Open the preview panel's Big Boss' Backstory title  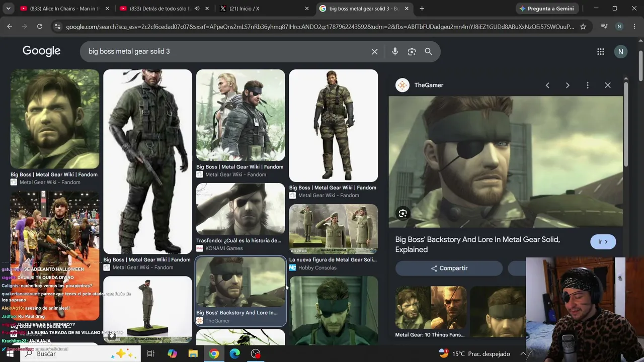(x=477, y=244)
